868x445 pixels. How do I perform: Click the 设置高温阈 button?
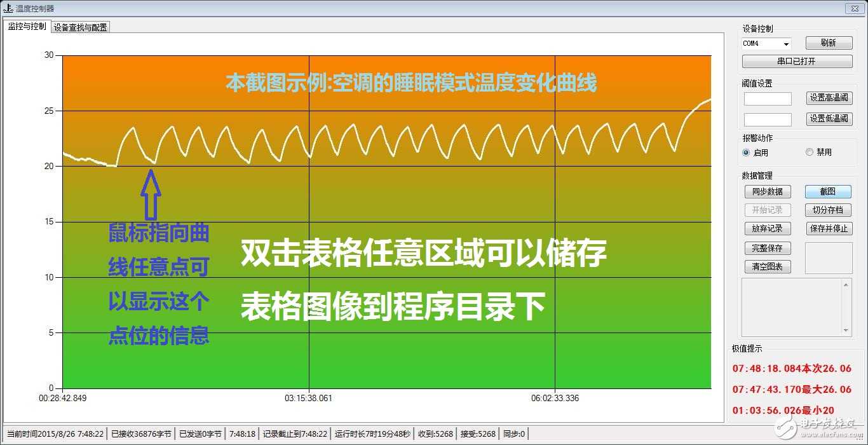pyautogui.click(x=829, y=98)
